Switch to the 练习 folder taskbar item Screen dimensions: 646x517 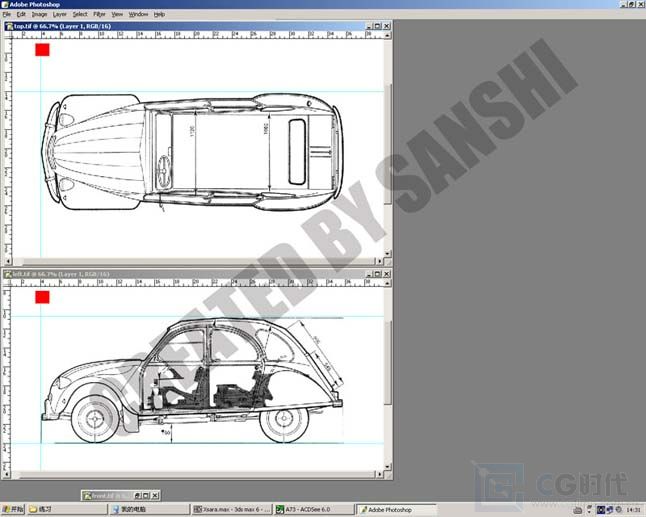(68, 510)
